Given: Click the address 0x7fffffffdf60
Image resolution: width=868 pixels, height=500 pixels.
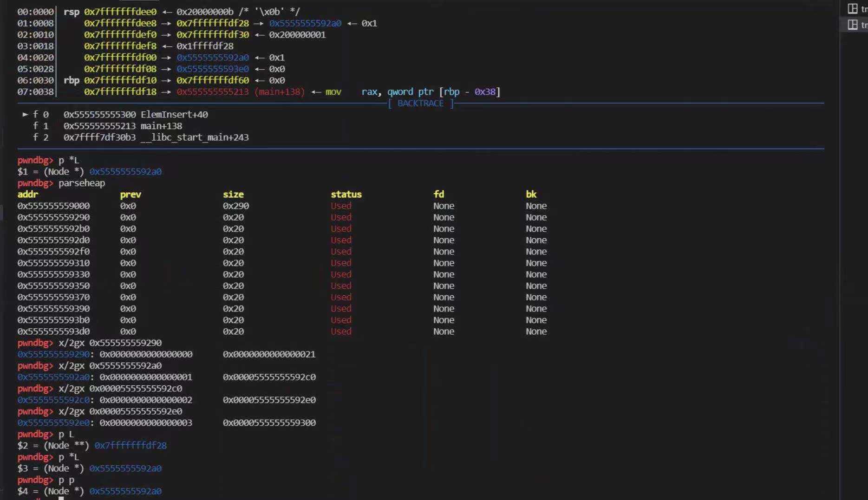Looking at the screenshot, I should point(213,80).
